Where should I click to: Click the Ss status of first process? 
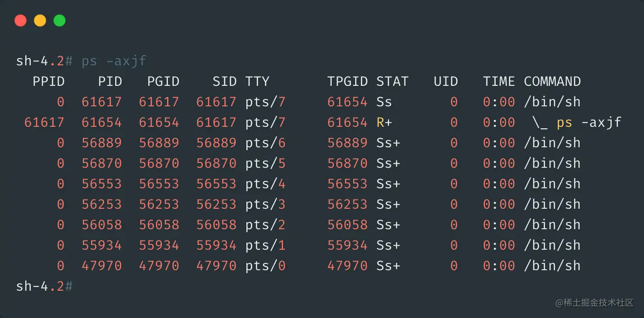pos(384,102)
